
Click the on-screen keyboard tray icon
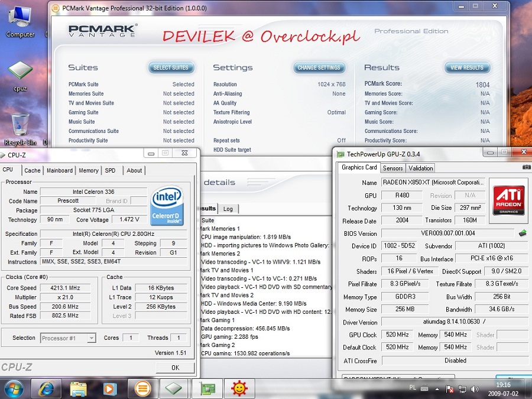[424, 388]
